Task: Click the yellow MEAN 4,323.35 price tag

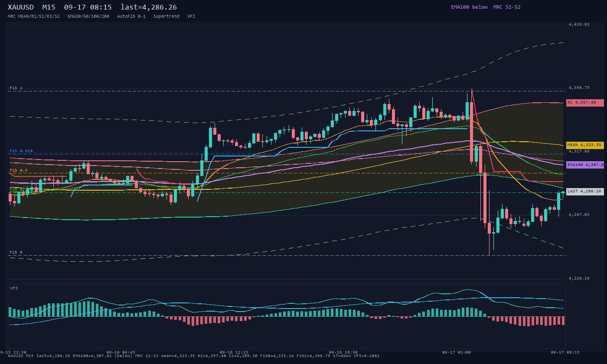Action: (585, 145)
